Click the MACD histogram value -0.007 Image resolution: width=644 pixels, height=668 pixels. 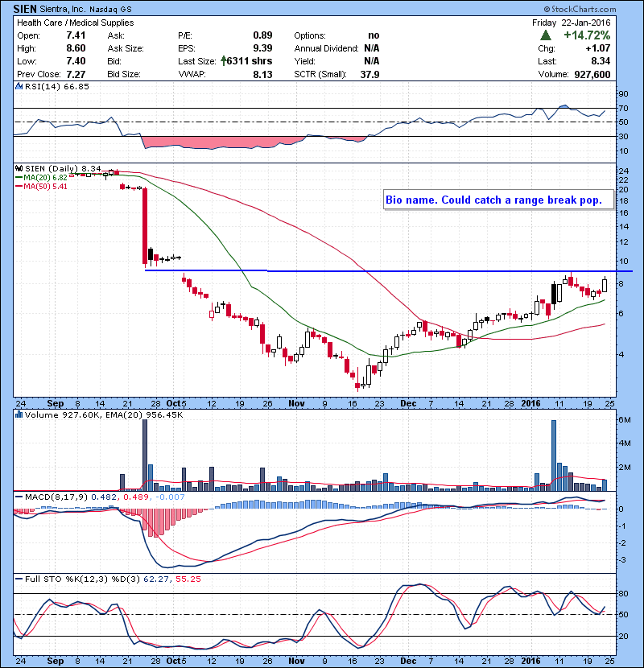[170, 497]
